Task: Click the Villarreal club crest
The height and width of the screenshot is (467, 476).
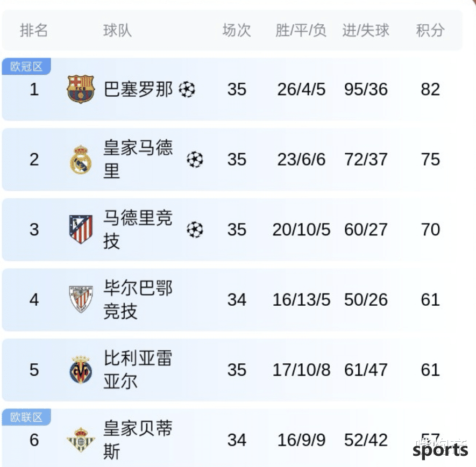Action: tap(81, 370)
